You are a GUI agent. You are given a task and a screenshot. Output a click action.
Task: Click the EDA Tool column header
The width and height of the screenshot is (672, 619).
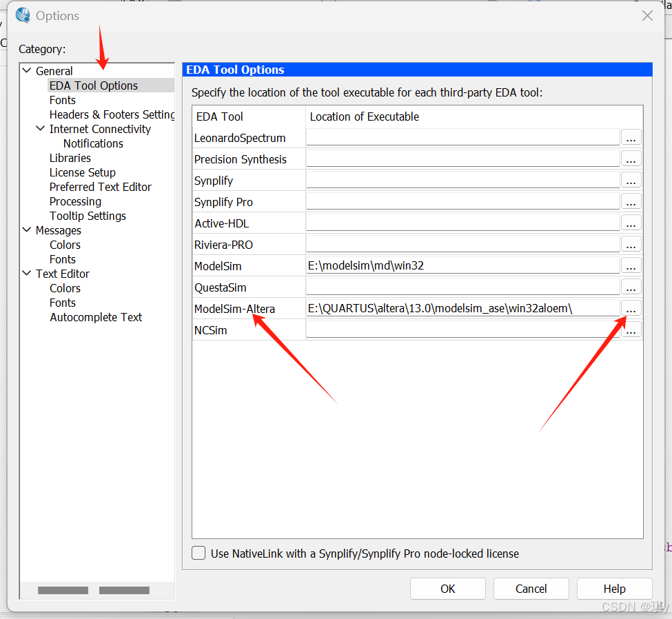tap(219, 116)
